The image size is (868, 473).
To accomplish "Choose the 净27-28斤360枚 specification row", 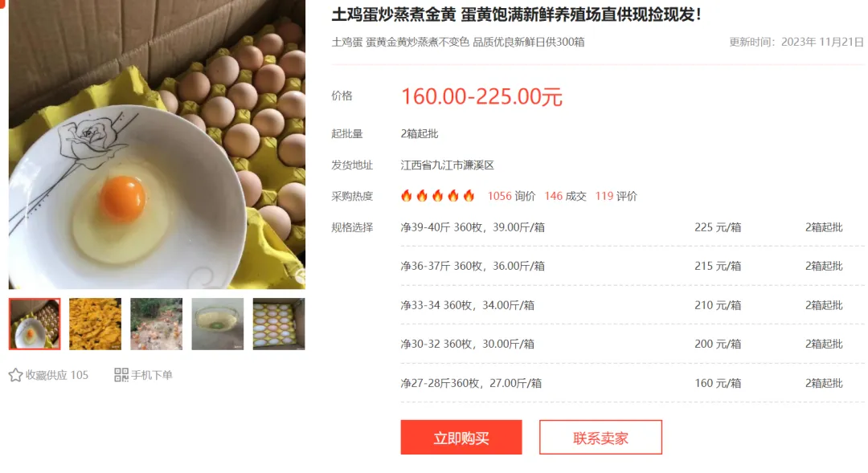I will (x=633, y=383).
